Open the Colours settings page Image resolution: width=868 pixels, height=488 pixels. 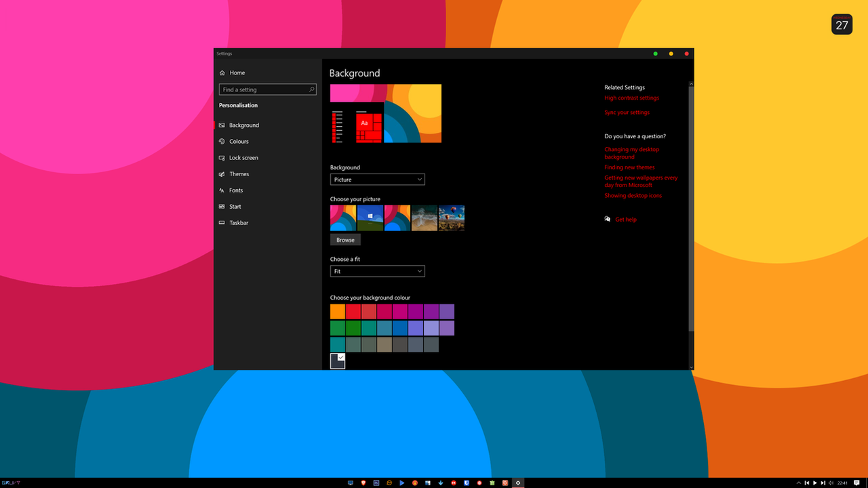pyautogui.click(x=268, y=142)
